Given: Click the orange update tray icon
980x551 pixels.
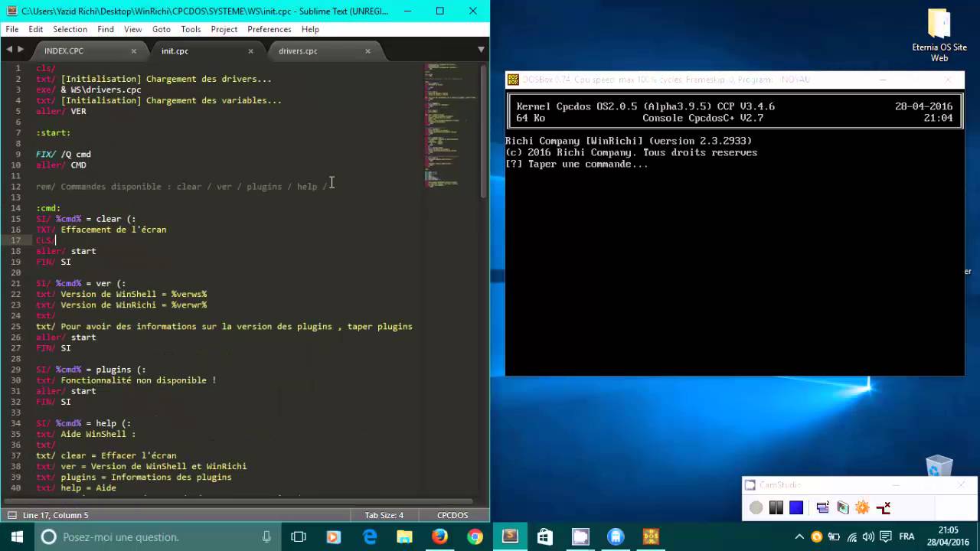Looking at the screenshot, I should pyautogui.click(x=816, y=536).
